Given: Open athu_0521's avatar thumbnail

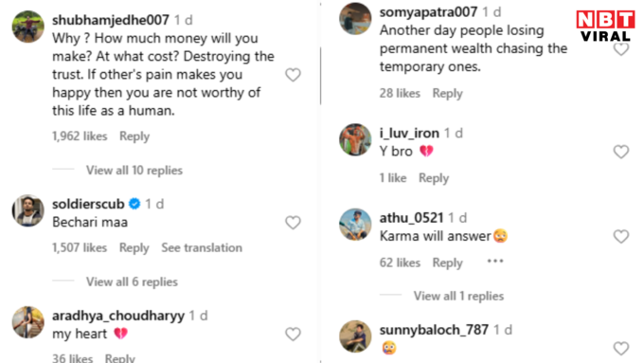Looking at the screenshot, I should click(x=355, y=224).
